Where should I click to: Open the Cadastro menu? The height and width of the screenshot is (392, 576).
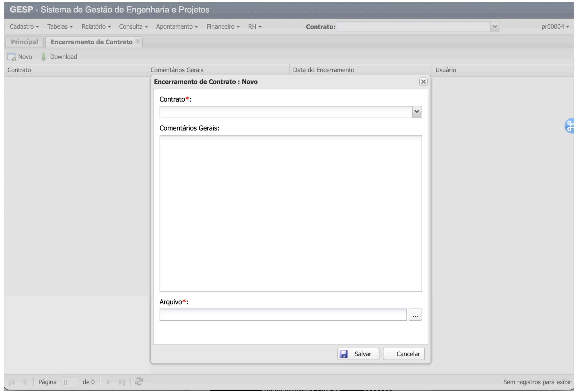tap(24, 27)
